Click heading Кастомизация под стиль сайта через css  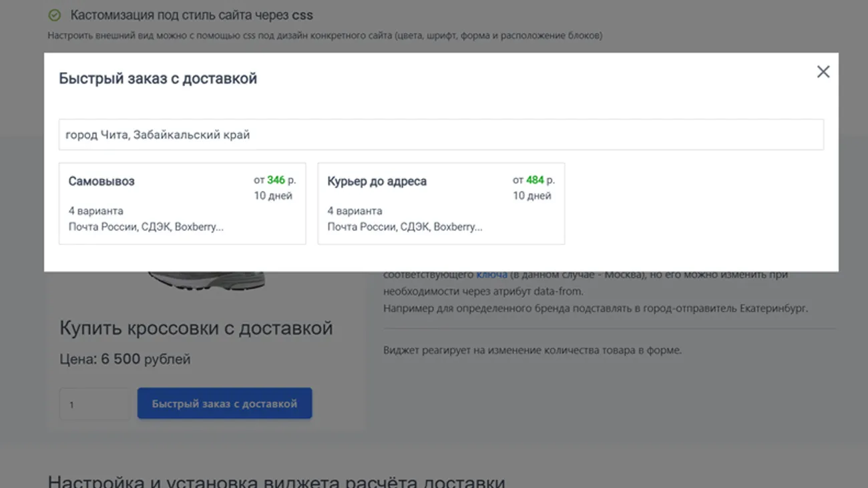click(191, 15)
